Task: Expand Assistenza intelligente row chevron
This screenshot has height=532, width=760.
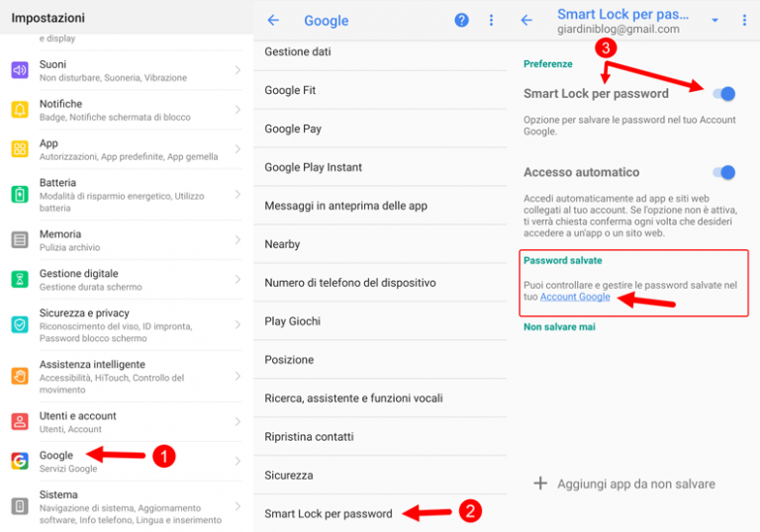Action: 237,376
